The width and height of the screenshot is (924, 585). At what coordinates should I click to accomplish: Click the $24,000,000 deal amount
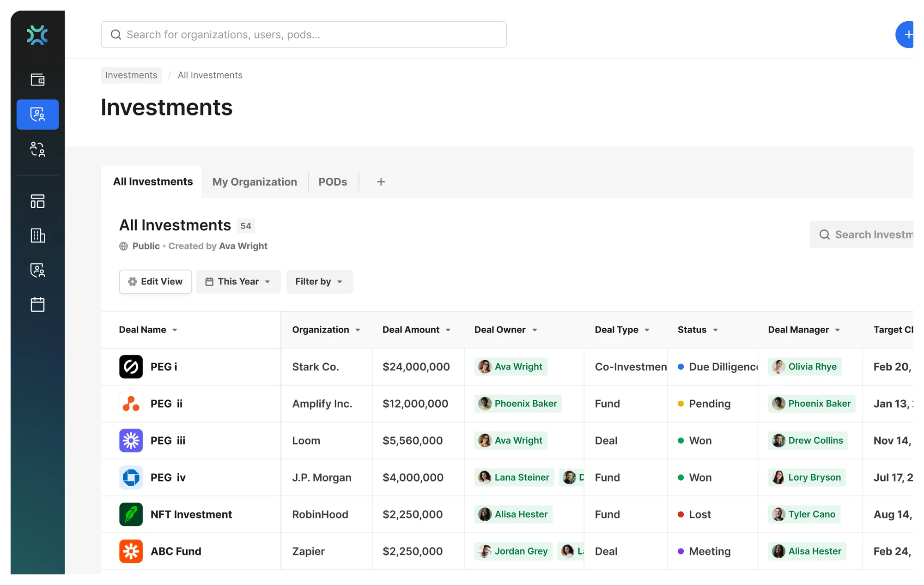[x=416, y=367]
